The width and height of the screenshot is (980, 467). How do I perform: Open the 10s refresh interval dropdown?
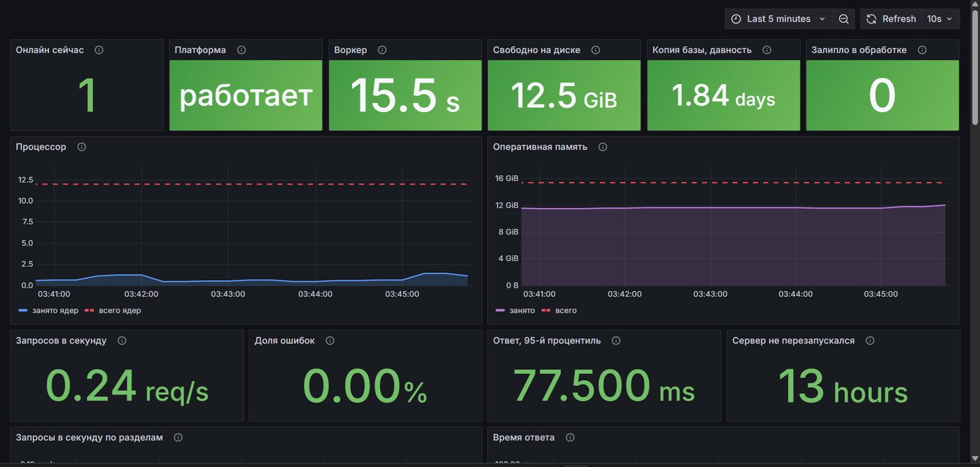click(x=939, y=19)
